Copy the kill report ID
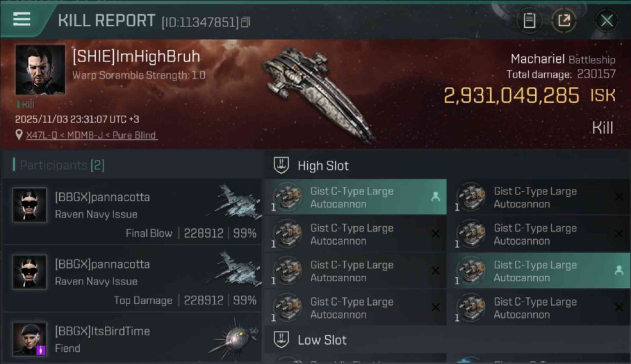Viewport: 631px width, 364px height. [x=246, y=22]
